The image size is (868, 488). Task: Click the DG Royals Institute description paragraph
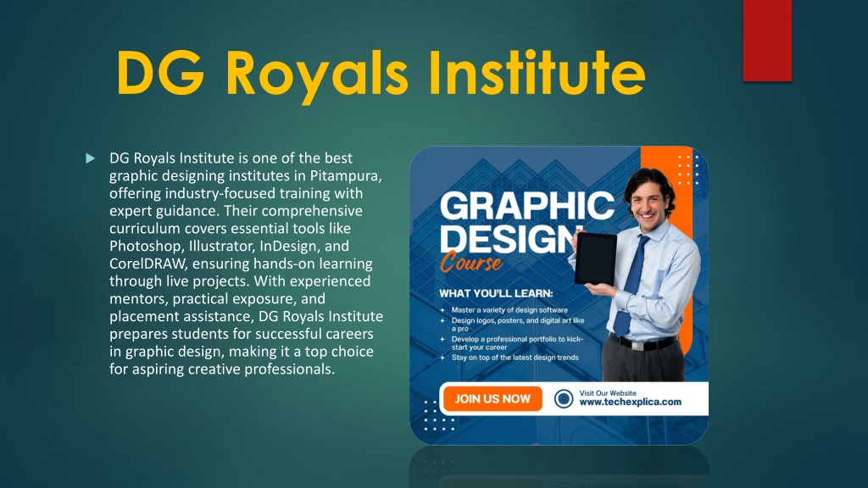[x=246, y=263]
